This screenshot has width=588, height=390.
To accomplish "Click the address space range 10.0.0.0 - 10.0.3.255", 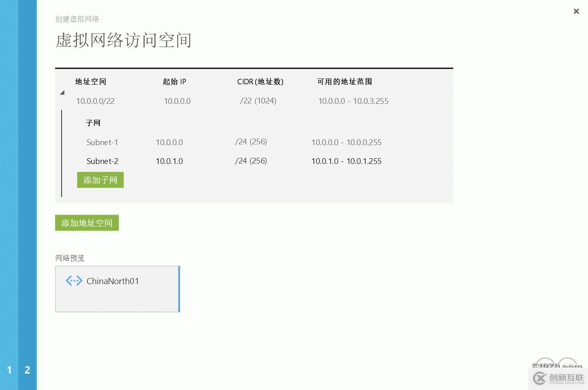I will click(x=353, y=101).
